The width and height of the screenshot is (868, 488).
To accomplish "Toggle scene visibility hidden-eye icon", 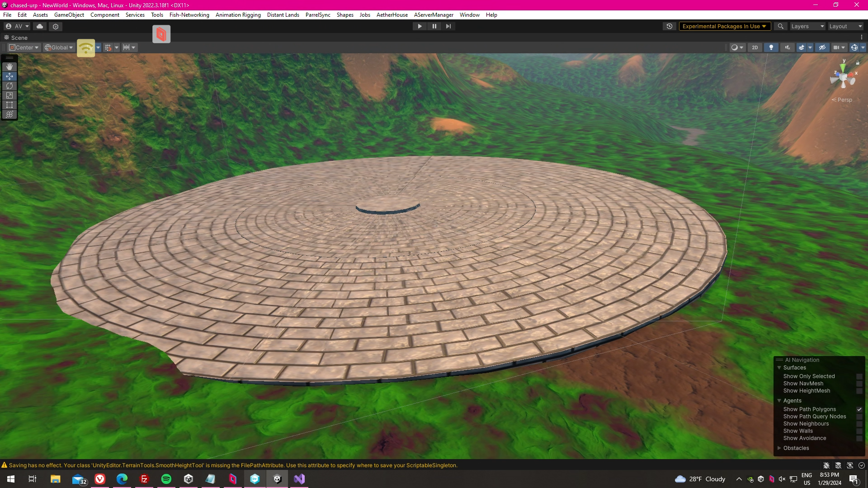I will pos(822,47).
